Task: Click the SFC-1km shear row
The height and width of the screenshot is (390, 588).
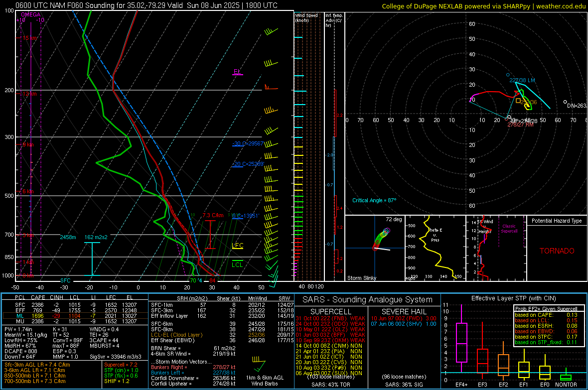Action: [222, 305]
